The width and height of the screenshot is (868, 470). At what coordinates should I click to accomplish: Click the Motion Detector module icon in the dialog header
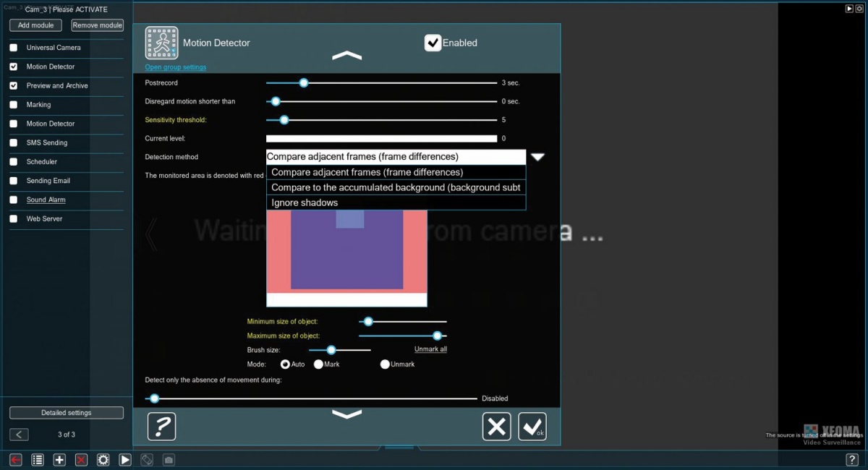(161, 43)
